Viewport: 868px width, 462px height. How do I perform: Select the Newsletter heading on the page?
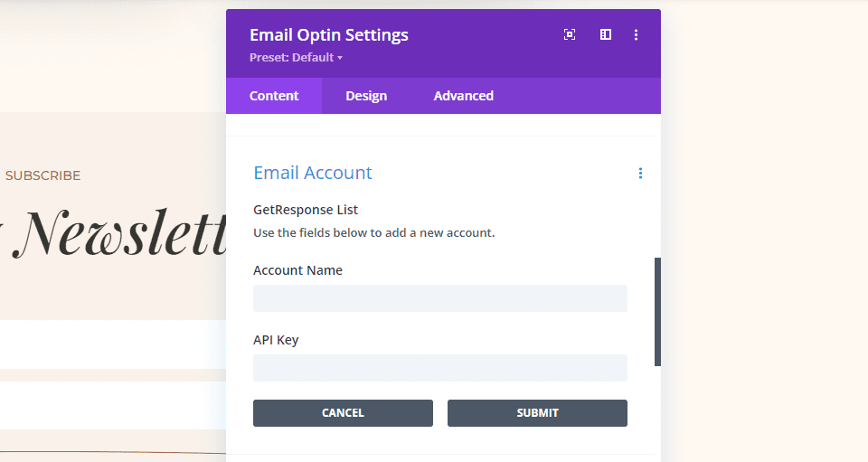coord(118,232)
